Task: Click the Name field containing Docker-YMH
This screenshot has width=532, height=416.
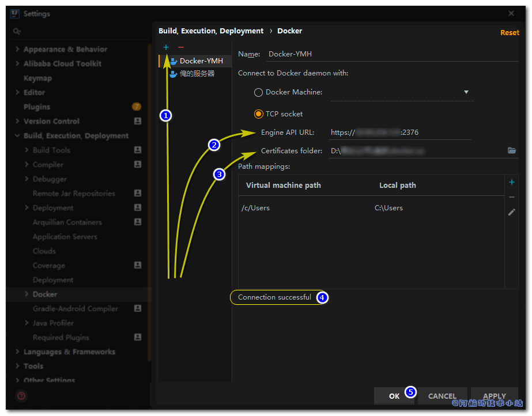Action: [392, 54]
